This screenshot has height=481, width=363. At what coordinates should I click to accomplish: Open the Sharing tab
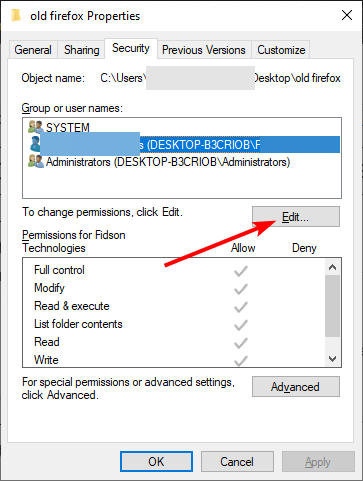coord(82,50)
